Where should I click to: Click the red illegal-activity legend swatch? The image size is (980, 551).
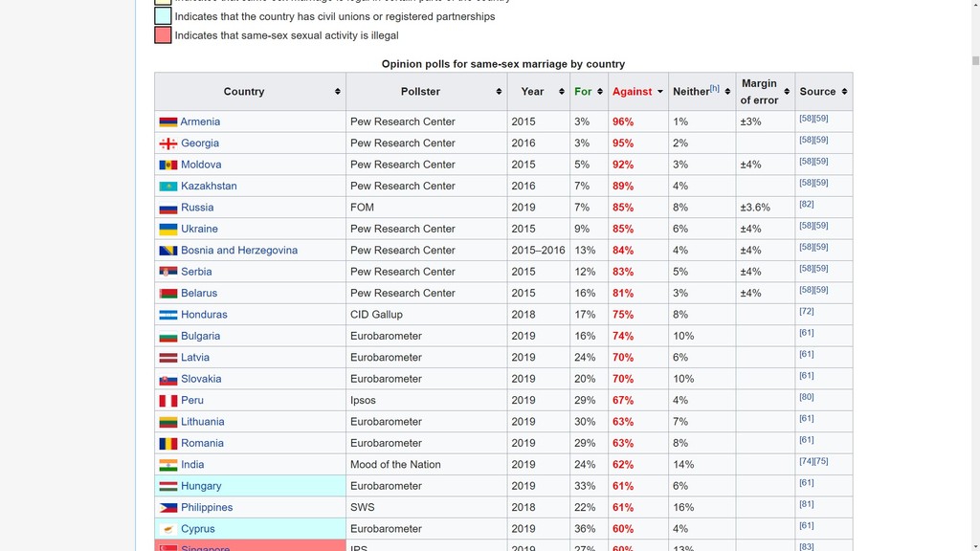[164, 35]
